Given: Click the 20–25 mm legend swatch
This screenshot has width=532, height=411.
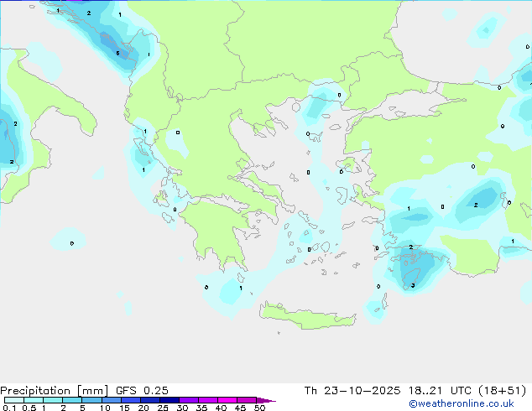Looking at the screenshot, I should [x=149, y=400].
